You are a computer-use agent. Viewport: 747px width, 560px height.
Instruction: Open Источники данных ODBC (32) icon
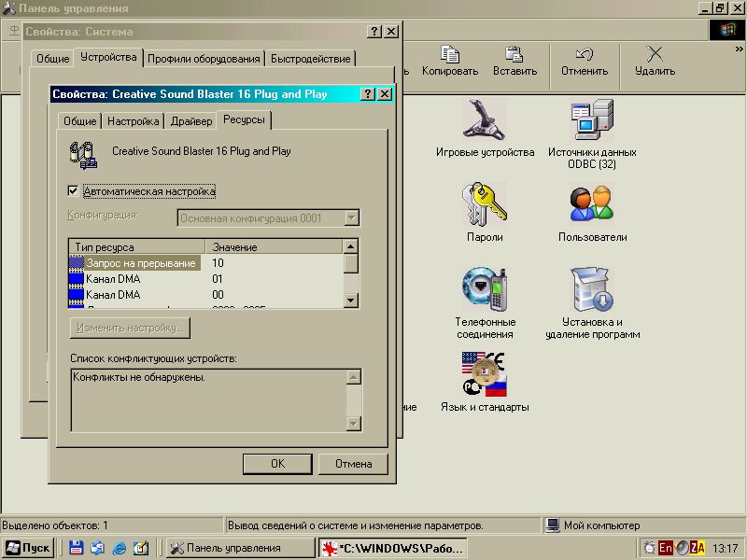point(592,120)
